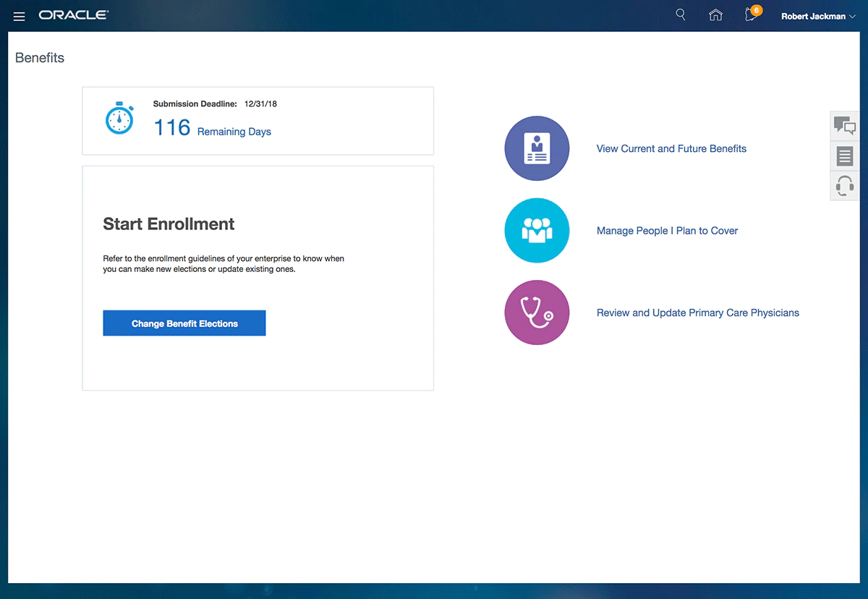Click the Benefits page heading

click(40, 58)
